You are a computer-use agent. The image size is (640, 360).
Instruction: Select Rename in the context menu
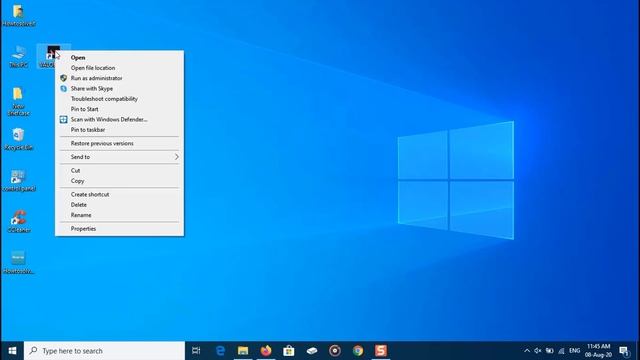119,215
